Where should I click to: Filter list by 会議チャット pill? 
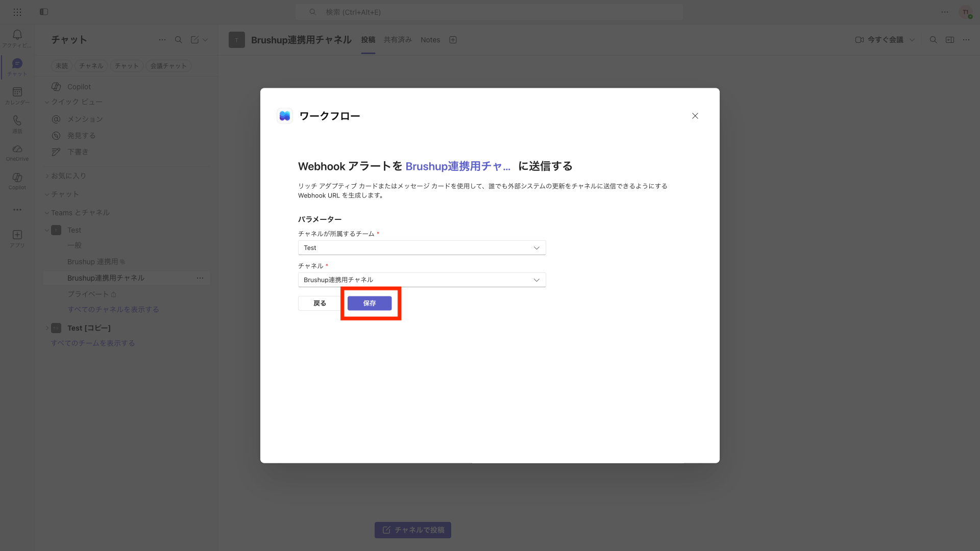[x=168, y=66]
